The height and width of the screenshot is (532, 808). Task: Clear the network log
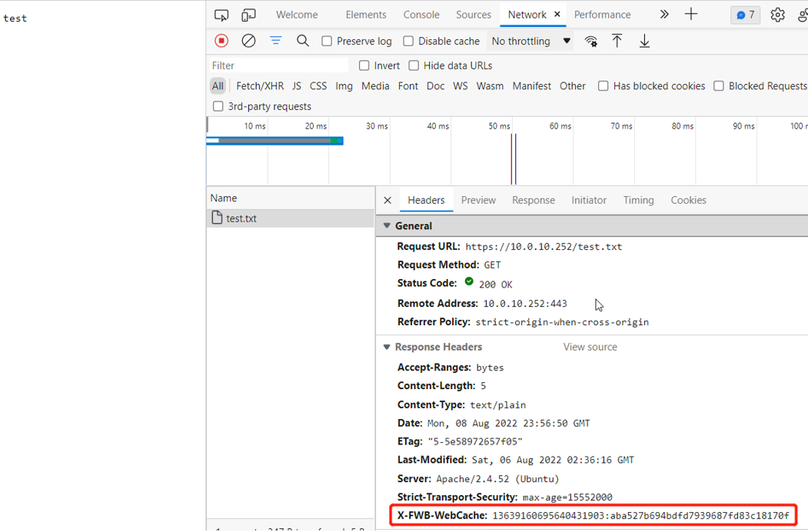[248, 41]
